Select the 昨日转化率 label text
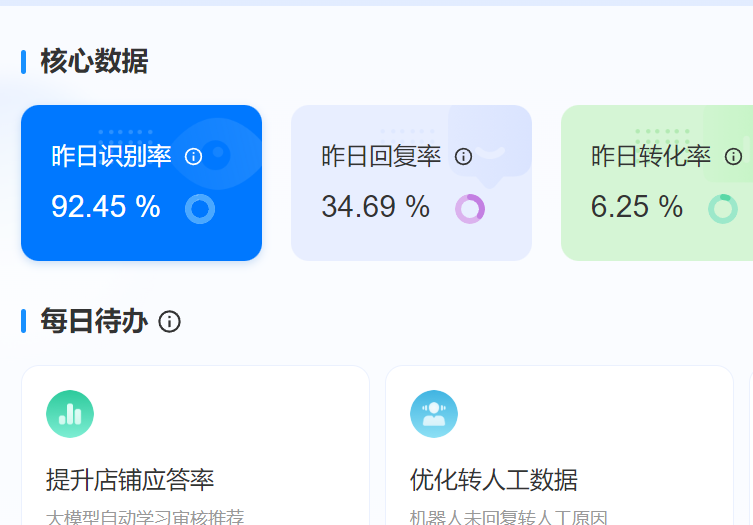The width and height of the screenshot is (753, 525). (x=651, y=157)
